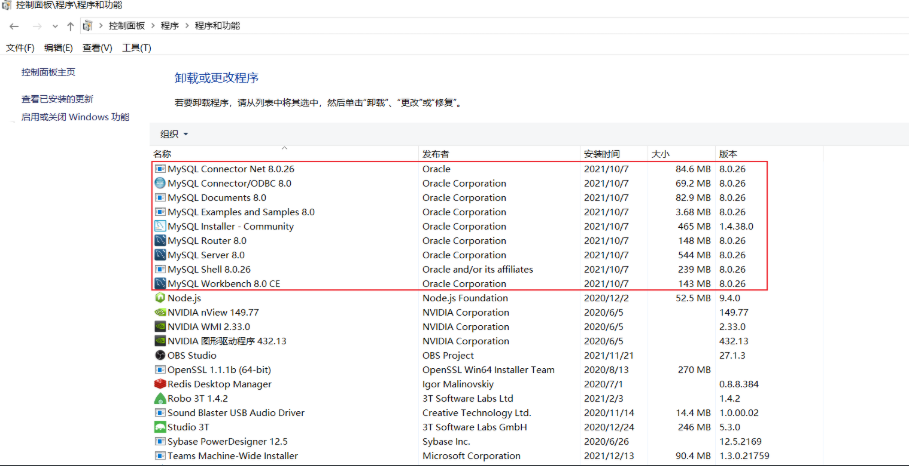Open the 工具(T) menu
The image size is (909, 466).
[137, 48]
